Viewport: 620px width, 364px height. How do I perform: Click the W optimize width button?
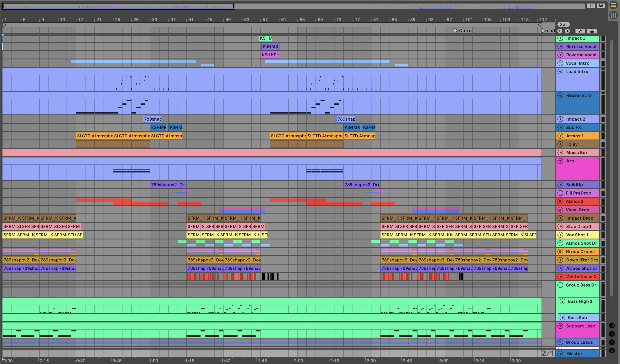pyautogui.click(x=601, y=6)
